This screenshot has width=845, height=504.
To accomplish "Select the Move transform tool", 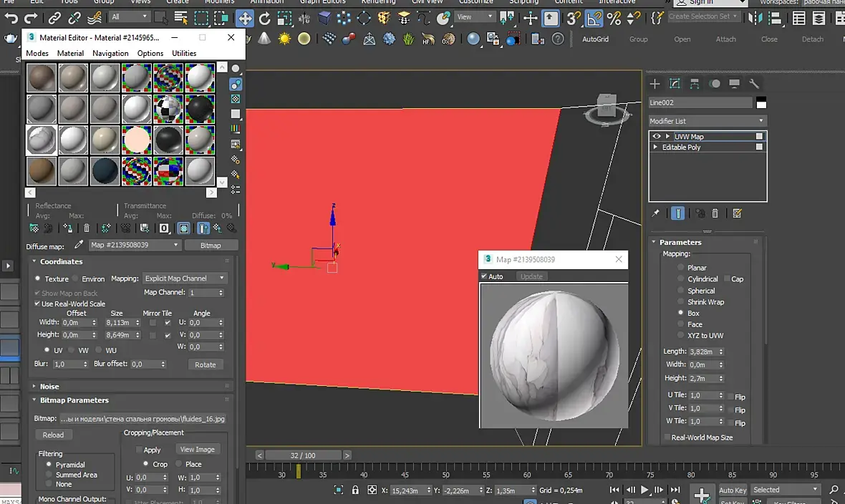I will point(245,18).
